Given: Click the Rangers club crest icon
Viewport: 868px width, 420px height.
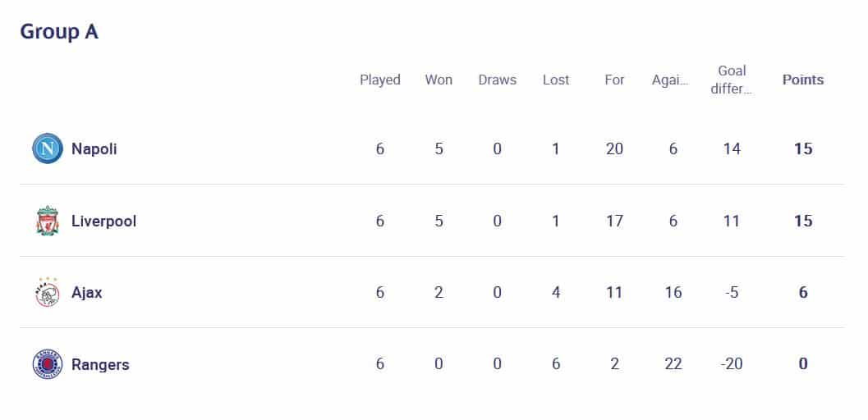Looking at the screenshot, I should click(x=48, y=364).
